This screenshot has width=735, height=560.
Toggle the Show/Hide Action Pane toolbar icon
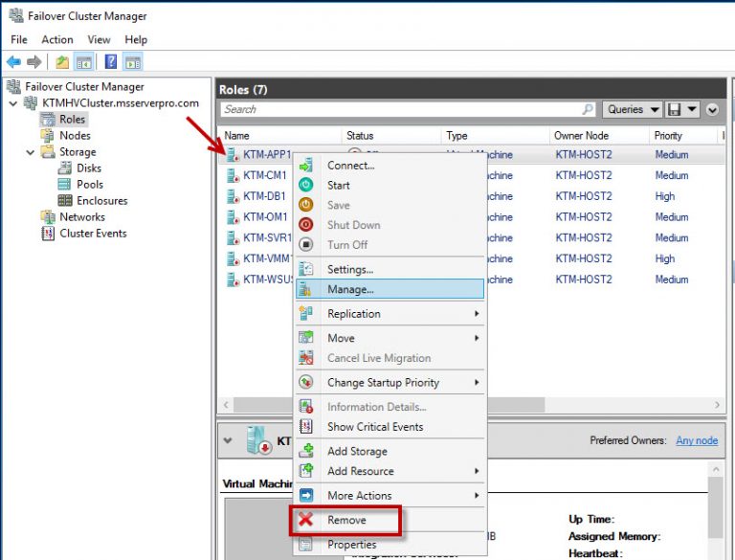point(133,62)
